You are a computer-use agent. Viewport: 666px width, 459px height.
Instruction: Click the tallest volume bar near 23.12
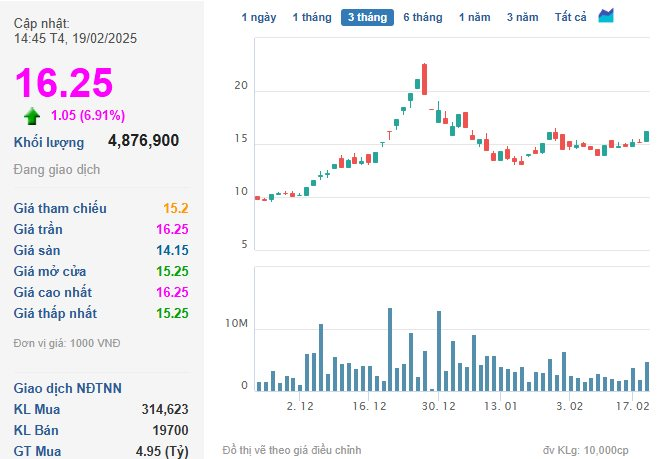[x=390, y=349]
